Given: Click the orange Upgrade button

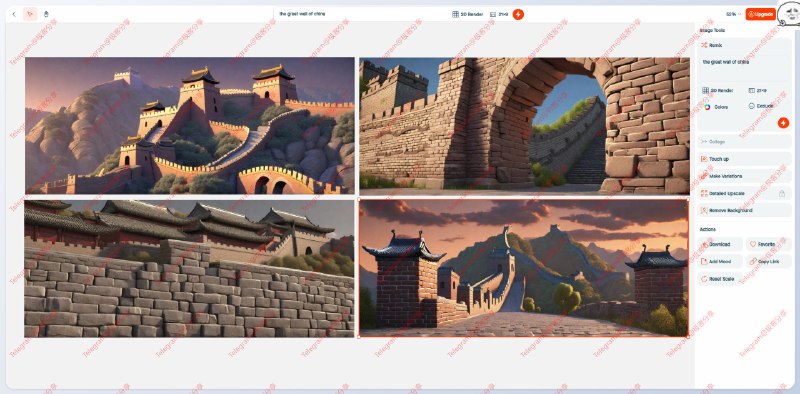Looking at the screenshot, I should click(760, 14).
